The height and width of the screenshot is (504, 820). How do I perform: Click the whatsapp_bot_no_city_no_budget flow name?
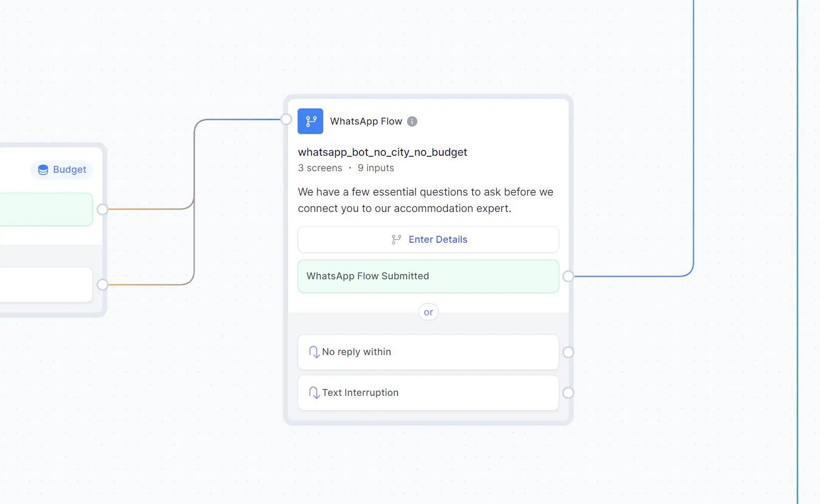point(382,152)
